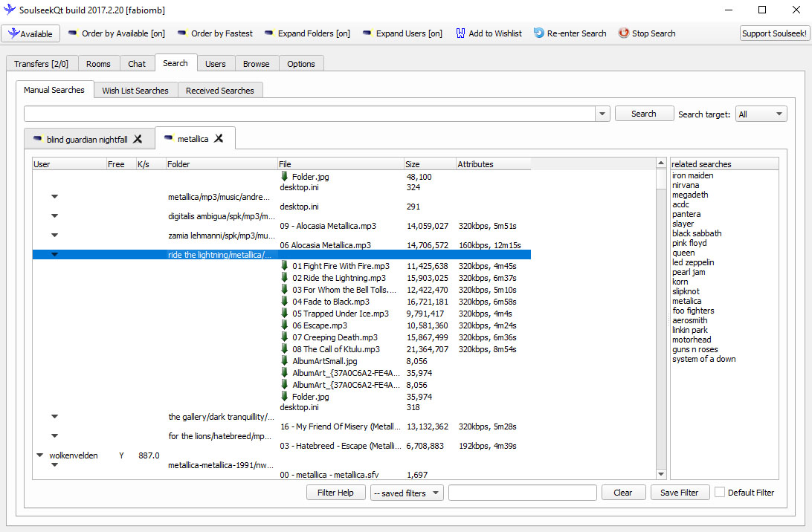Click download icon for 07 Creeping Death.mp3
The height and width of the screenshot is (532, 812).
[x=284, y=337]
